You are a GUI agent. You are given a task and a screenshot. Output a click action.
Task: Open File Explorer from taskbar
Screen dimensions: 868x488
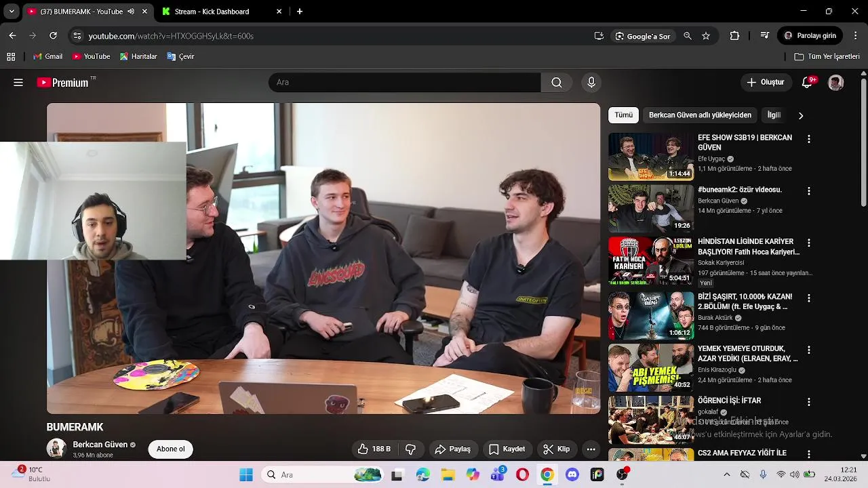[448, 474]
